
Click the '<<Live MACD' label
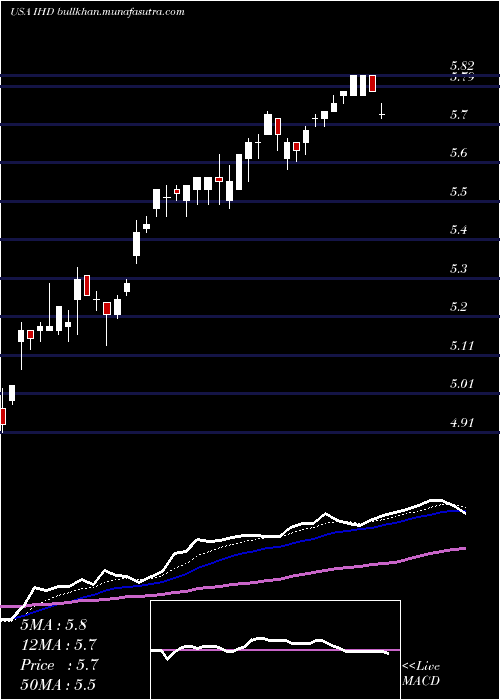421,674
